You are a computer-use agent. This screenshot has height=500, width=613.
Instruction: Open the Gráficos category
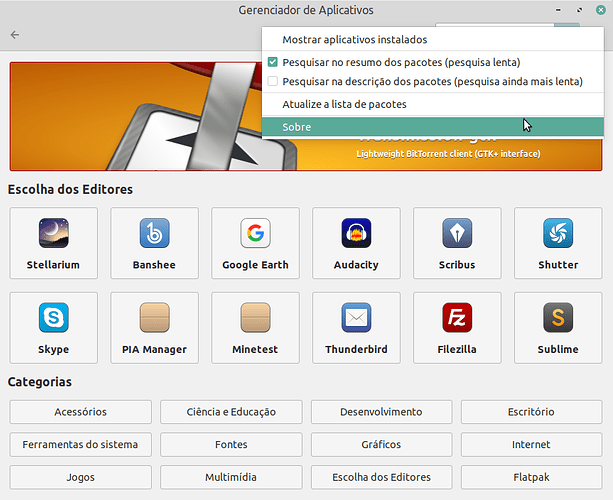(x=381, y=444)
